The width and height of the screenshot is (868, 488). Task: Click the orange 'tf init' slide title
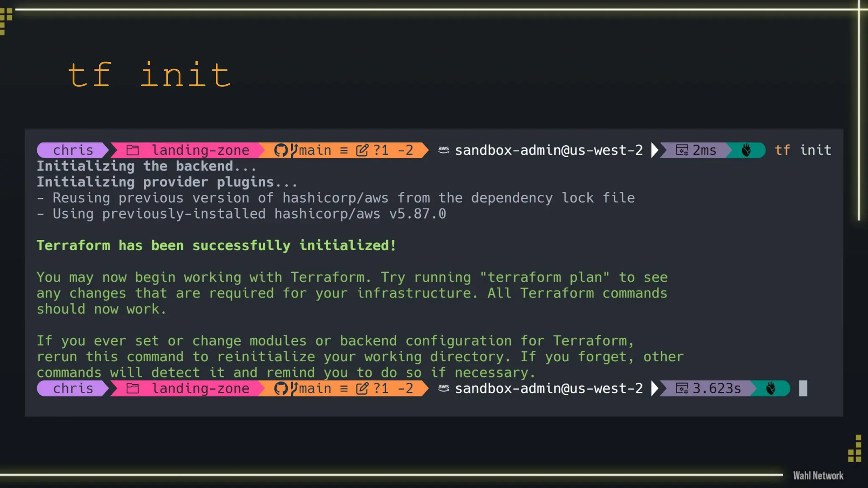click(x=150, y=75)
